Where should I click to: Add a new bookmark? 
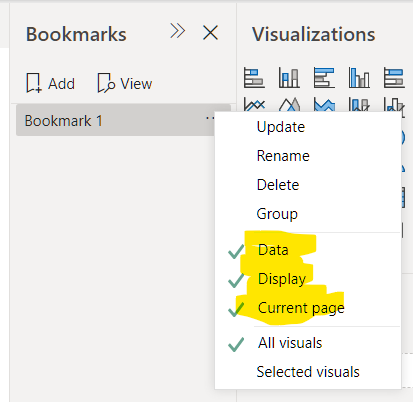click(x=50, y=83)
